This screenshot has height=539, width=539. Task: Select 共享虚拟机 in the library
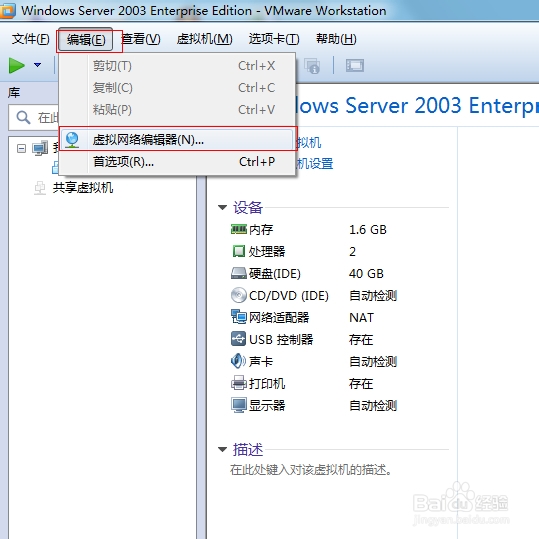coord(83,188)
